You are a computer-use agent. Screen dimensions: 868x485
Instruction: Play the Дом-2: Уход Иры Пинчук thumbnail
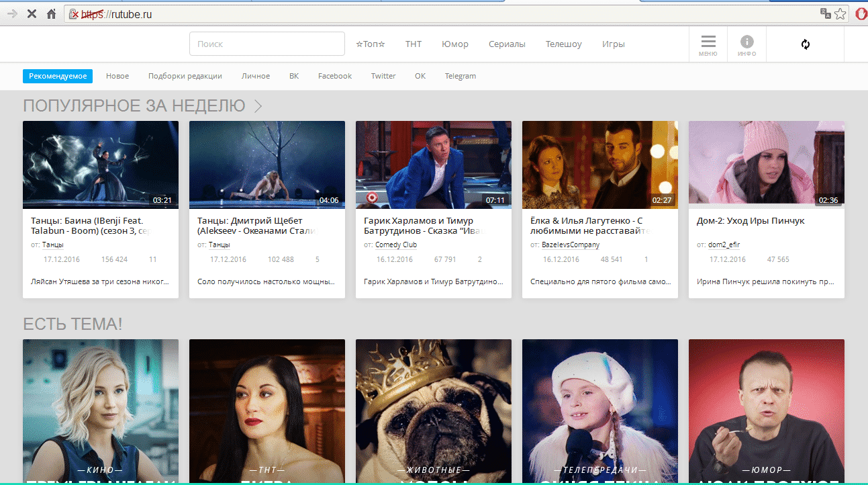(x=767, y=165)
